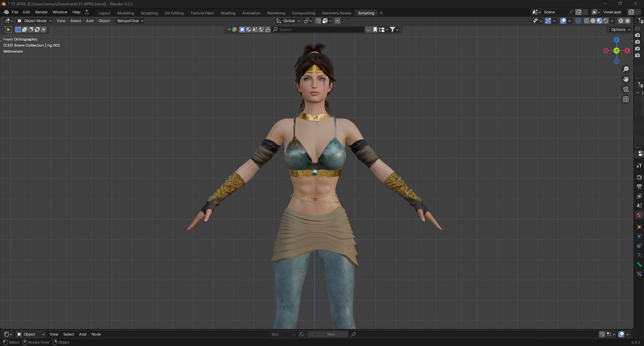The height and width of the screenshot is (346, 644).
Task: Toggle the snapping magnet in the header
Action: [x=318, y=21]
